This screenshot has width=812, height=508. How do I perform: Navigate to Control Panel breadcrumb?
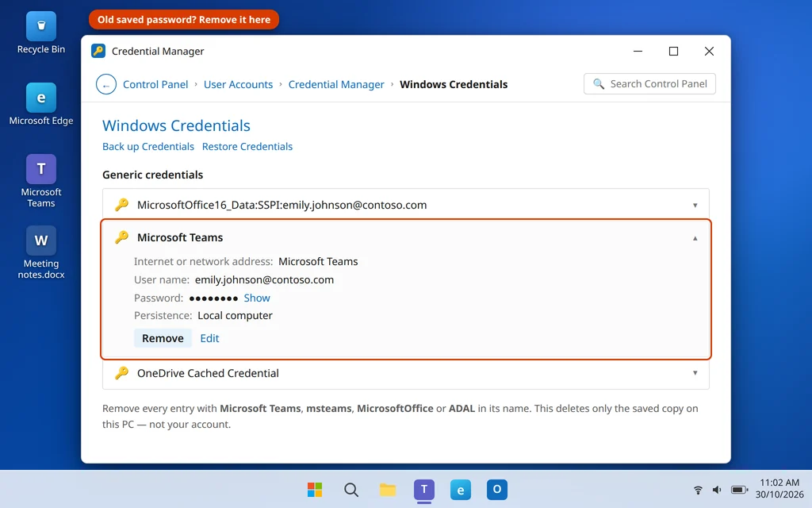coord(155,84)
